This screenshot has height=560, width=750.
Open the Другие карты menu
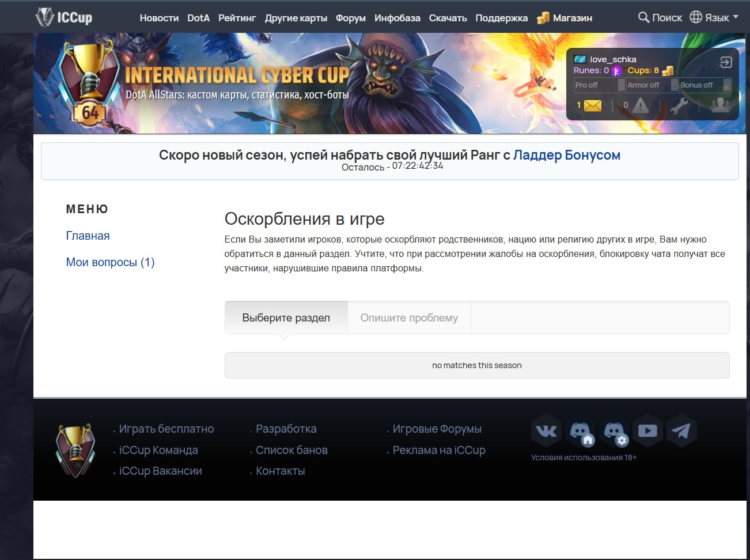pyautogui.click(x=296, y=18)
